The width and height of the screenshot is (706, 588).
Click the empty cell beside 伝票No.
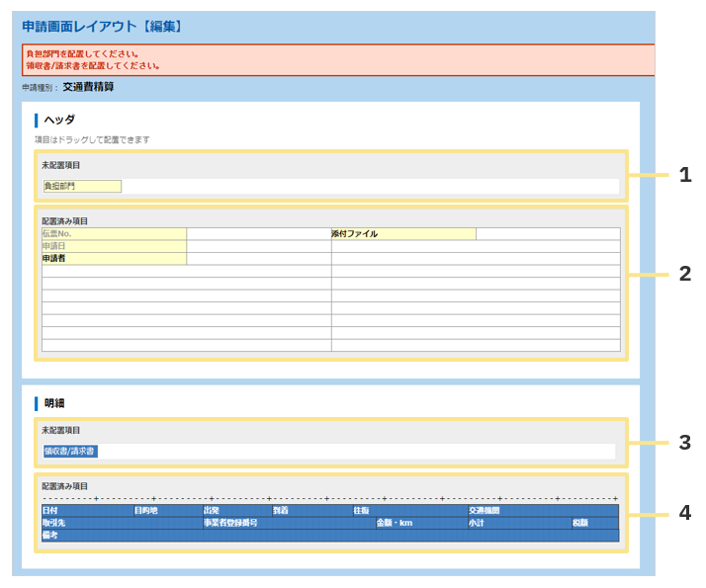click(x=258, y=234)
